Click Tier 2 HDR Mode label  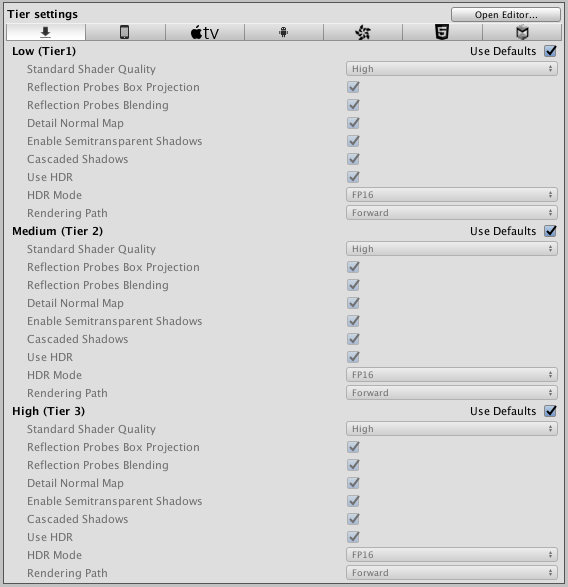(54, 375)
